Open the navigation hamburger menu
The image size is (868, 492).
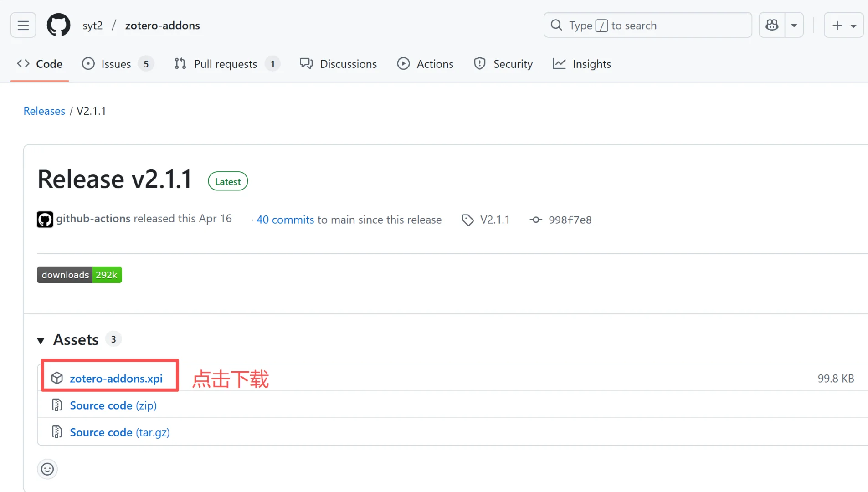pyautogui.click(x=23, y=25)
